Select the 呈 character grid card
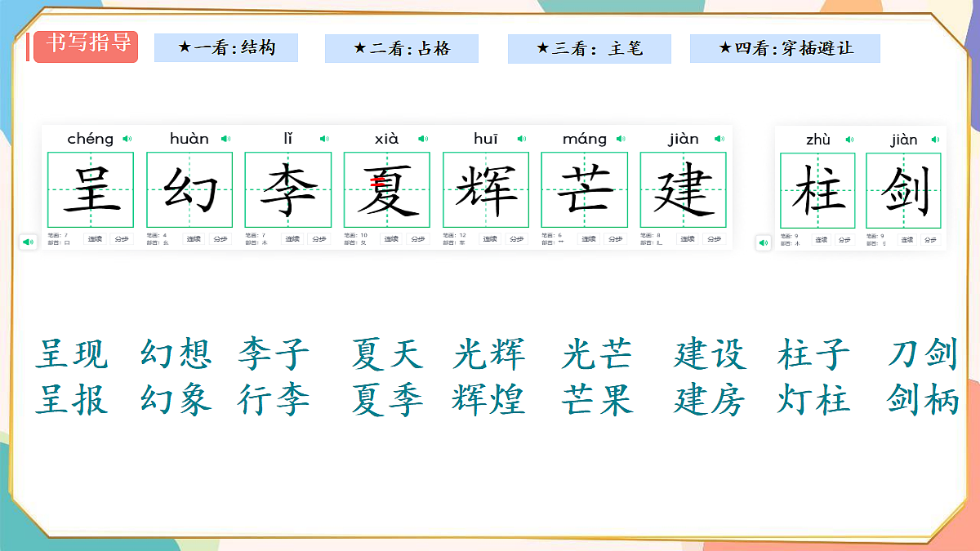 91,189
